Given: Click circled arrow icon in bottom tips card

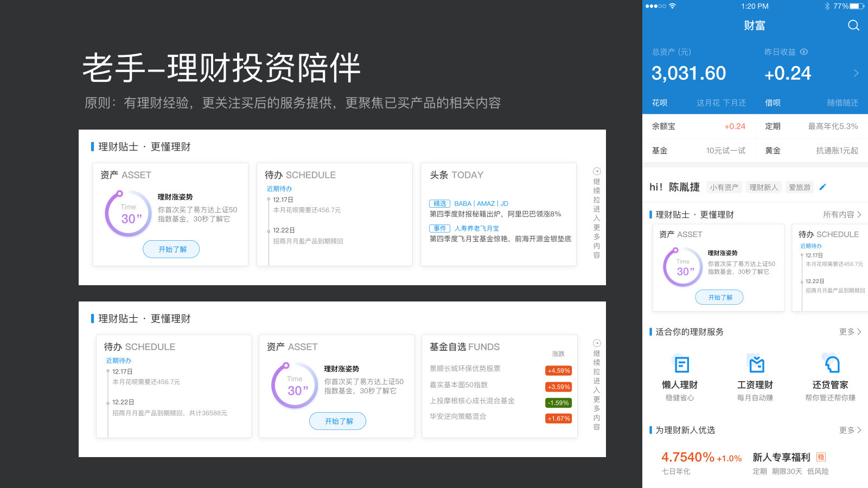Looking at the screenshot, I should [597, 343].
